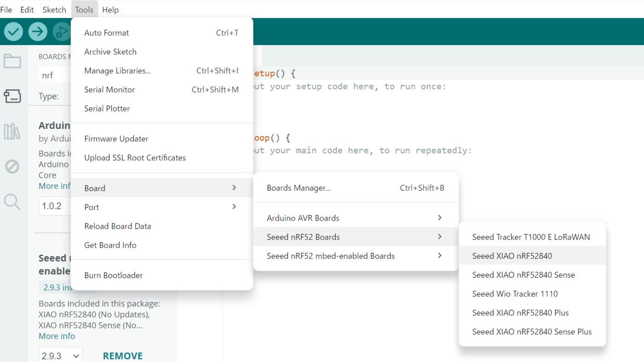Open More info link for Seeed package
This screenshot has width=644, height=362.
pyautogui.click(x=57, y=336)
